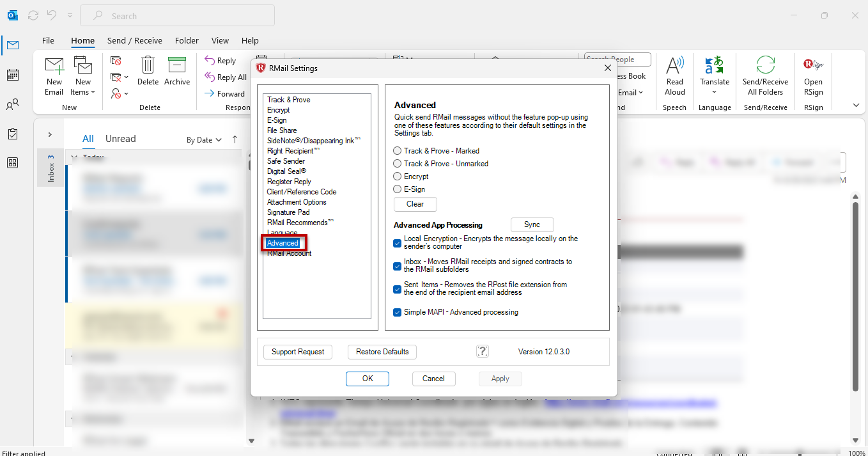Uncheck Local Encryption checkbox

[398, 242]
